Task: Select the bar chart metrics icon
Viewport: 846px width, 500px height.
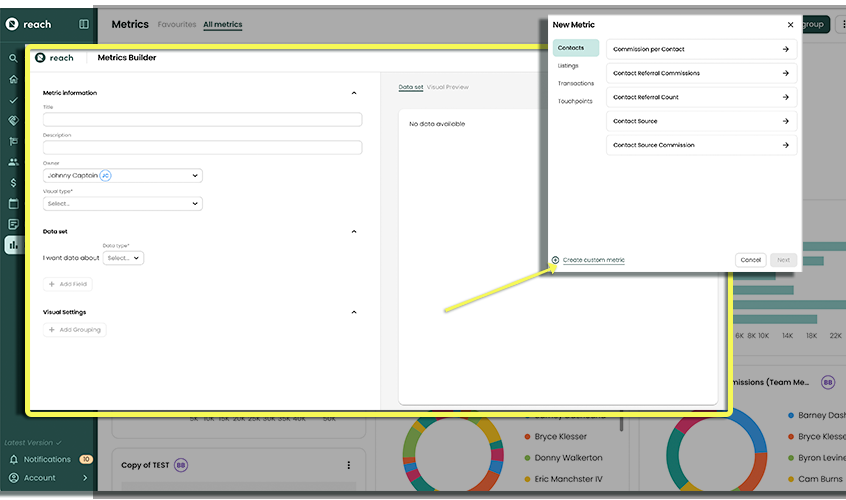Action: coord(13,245)
